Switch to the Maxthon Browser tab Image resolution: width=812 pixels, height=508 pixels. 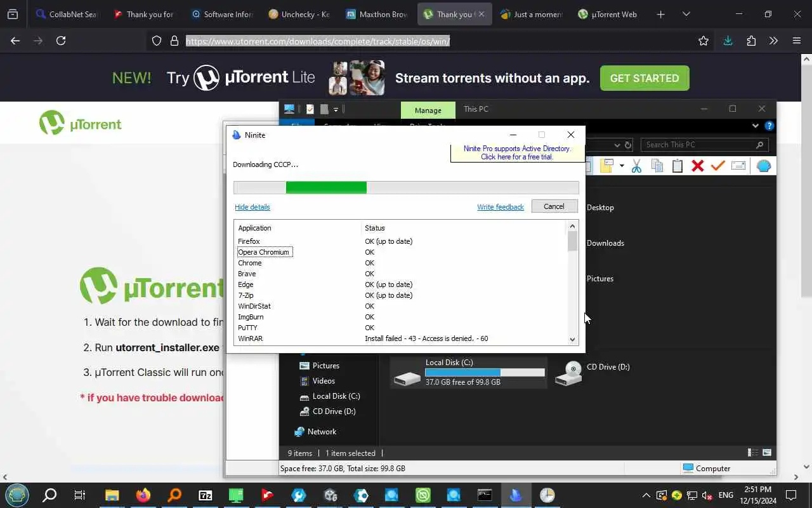[x=376, y=14]
